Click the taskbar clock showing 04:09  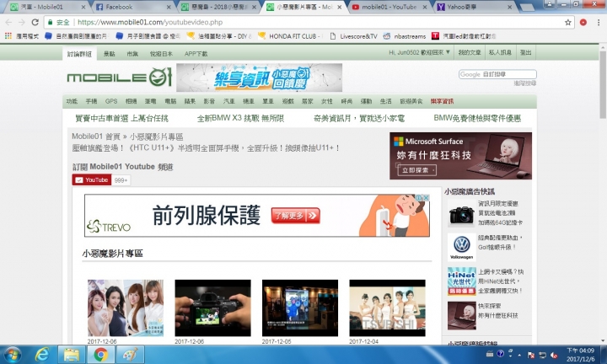(580, 355)
